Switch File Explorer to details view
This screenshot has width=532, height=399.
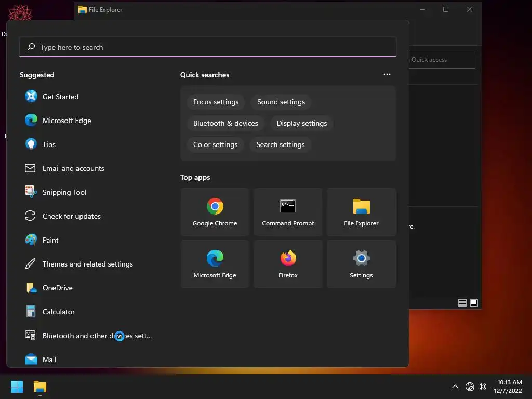tap(462, 303)
